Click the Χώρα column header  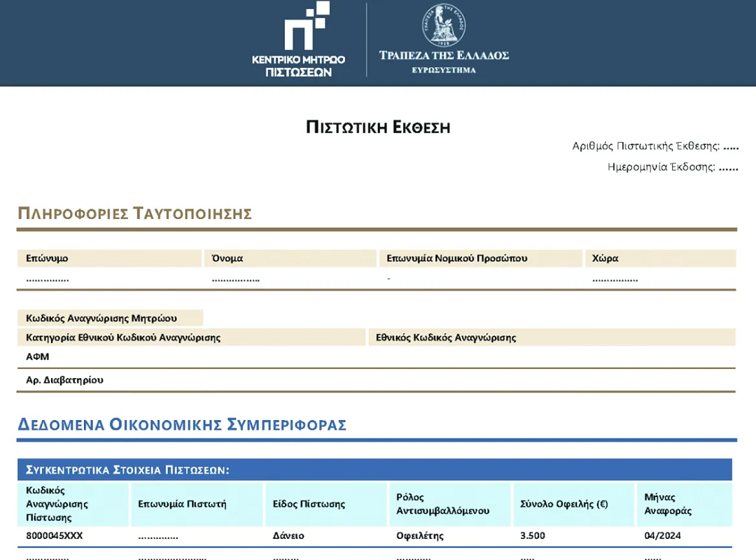[x=605, y=258]
